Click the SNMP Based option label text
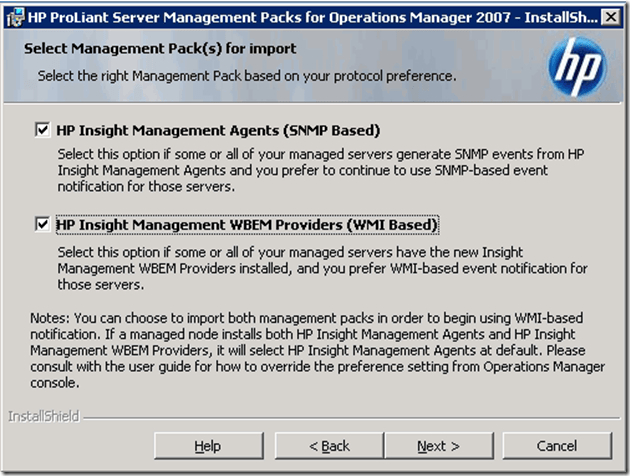The height and width of the screenshot is (476, 630). 218,130
